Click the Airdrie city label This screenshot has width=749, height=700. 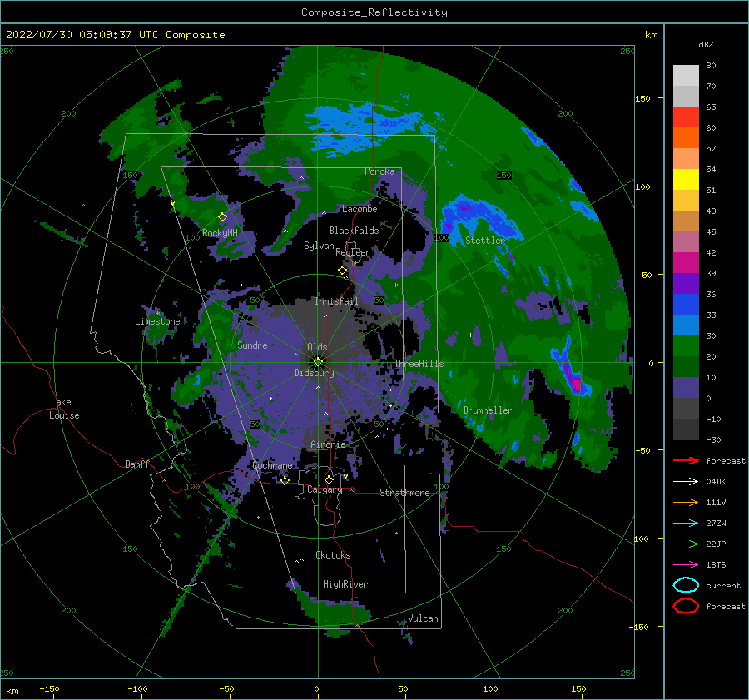coord(328,444)
